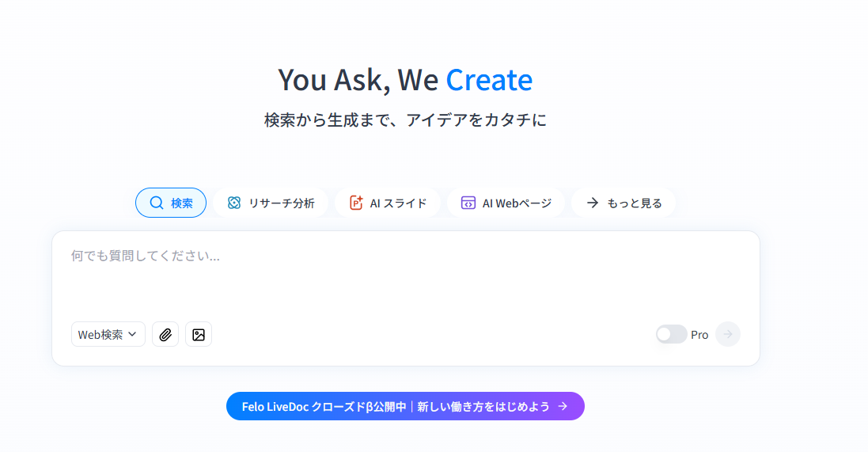Click the red AI スライド presentation icon

pyautogui.click(x=356, y=203)
